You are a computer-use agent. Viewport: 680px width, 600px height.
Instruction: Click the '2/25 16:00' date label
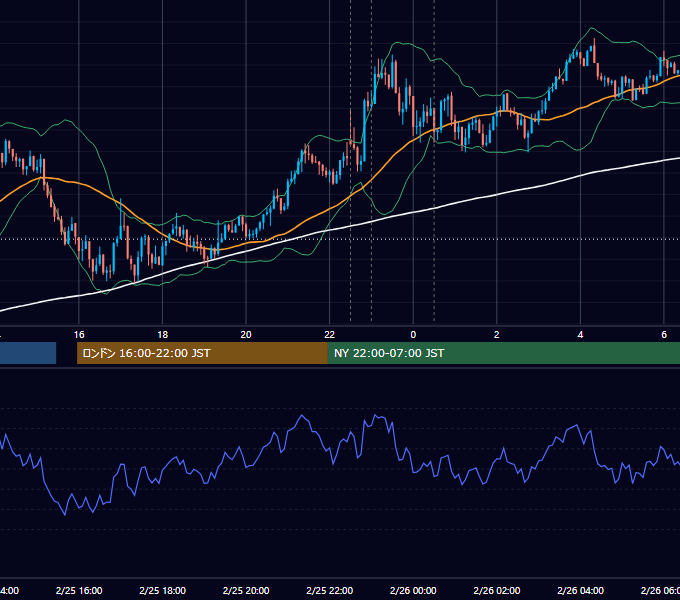click(x=79, y=590)
